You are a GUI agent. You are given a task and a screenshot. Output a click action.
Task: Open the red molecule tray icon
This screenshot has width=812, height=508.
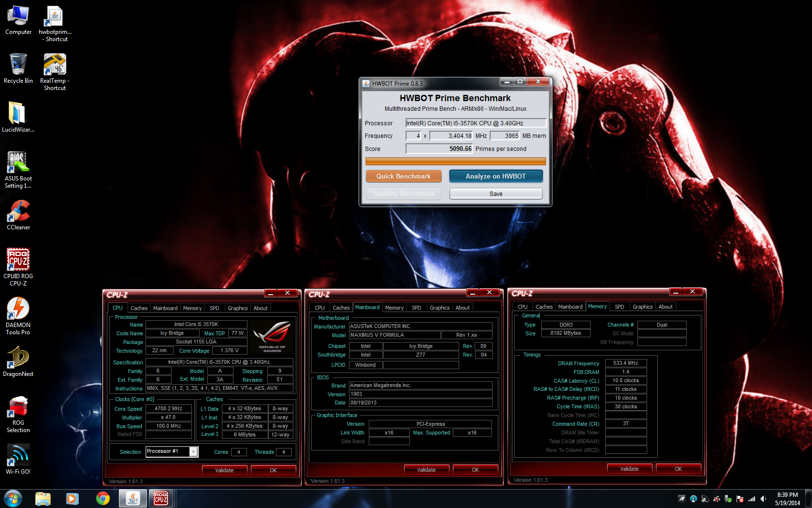tap(717, 499)
